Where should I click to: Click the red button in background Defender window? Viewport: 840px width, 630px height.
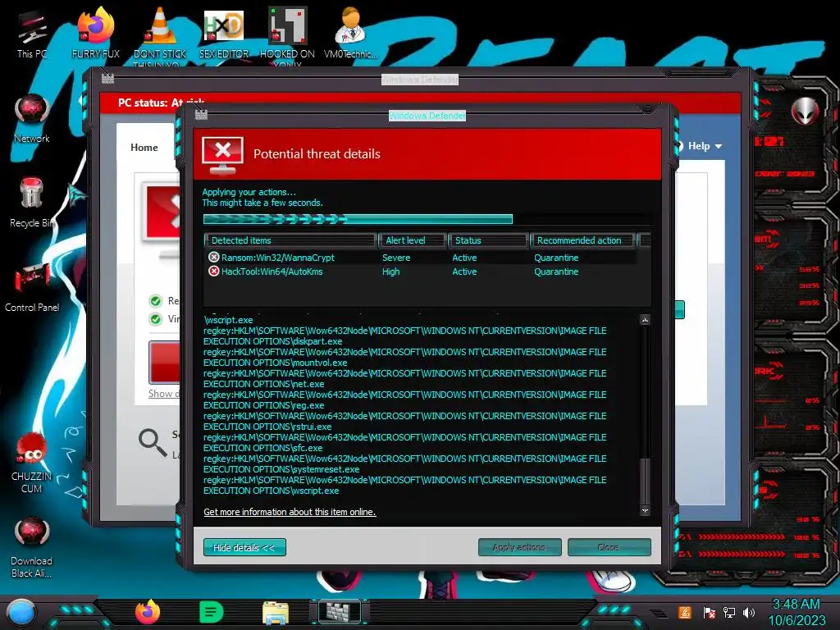[164, 362]
